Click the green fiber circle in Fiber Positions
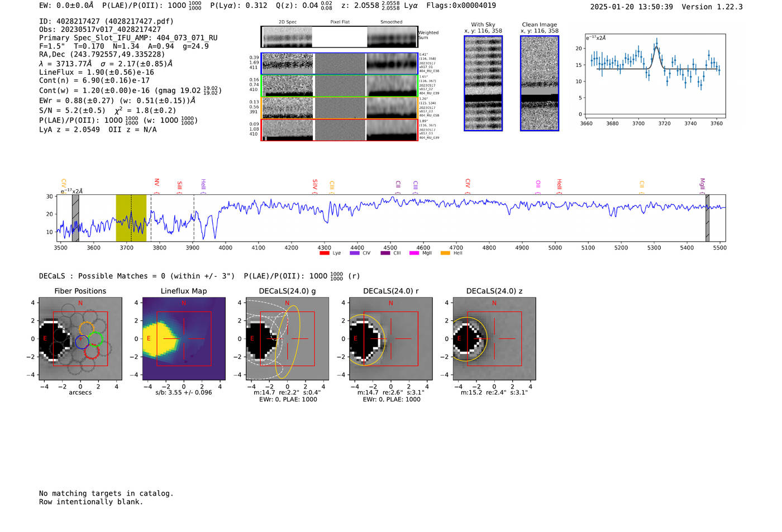 click(96, 339)
